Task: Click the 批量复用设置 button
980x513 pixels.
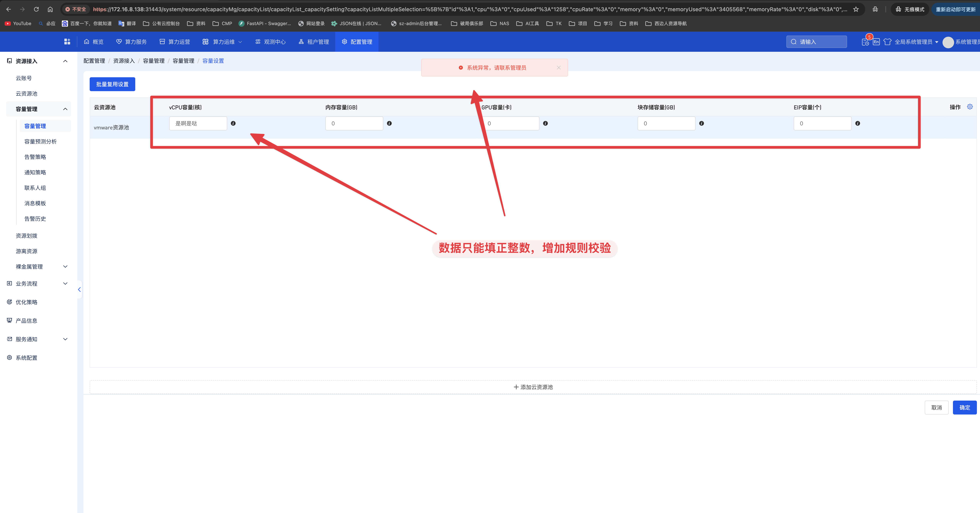Action: point(112,84)
